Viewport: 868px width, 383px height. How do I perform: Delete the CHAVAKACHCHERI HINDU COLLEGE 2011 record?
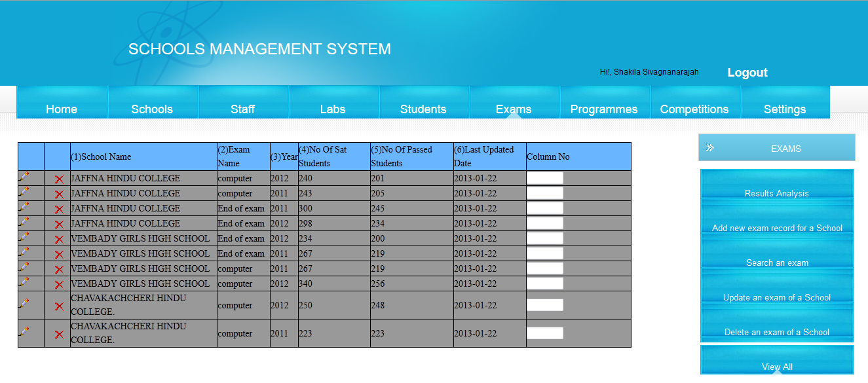click(x=59, y=333)
